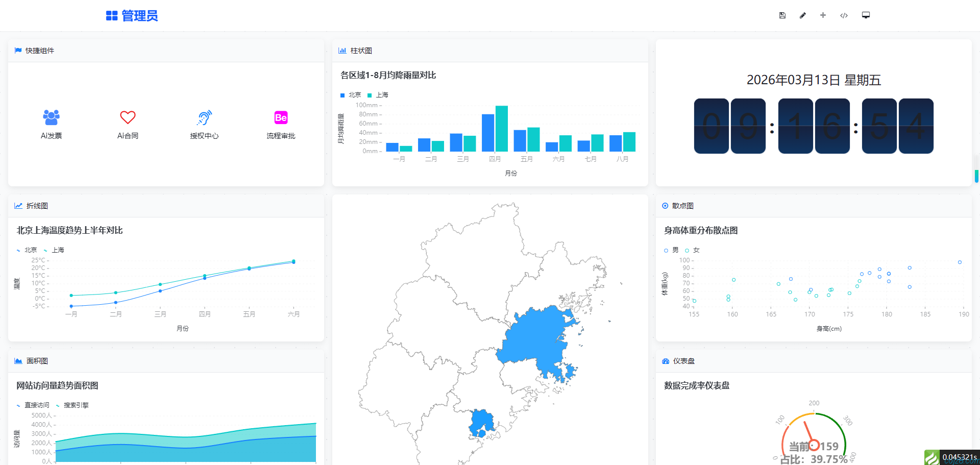The image size is (980, 465).
Task: Click the 仪表盘 panel header
Action: pyautogui.click(x=683, y=361)
